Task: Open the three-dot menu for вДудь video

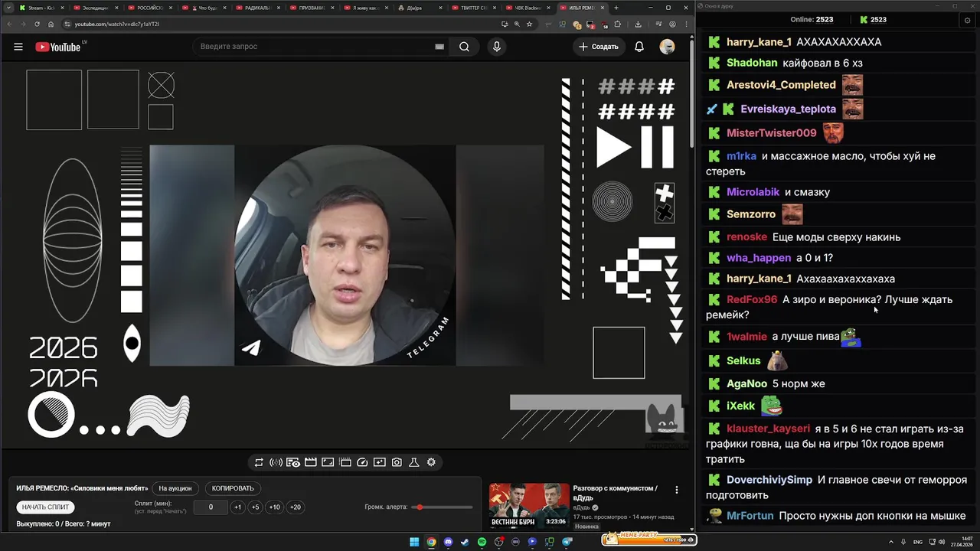Action: tap(676, 490)
